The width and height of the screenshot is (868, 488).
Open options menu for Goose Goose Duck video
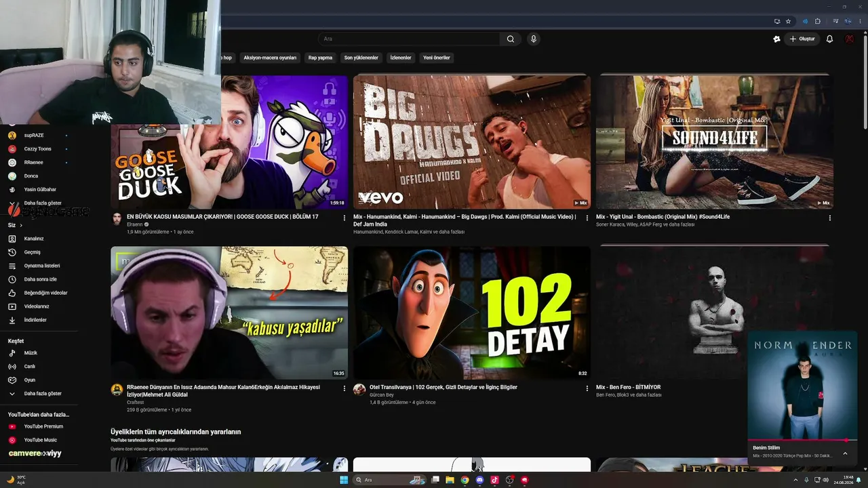click(344, 218)
